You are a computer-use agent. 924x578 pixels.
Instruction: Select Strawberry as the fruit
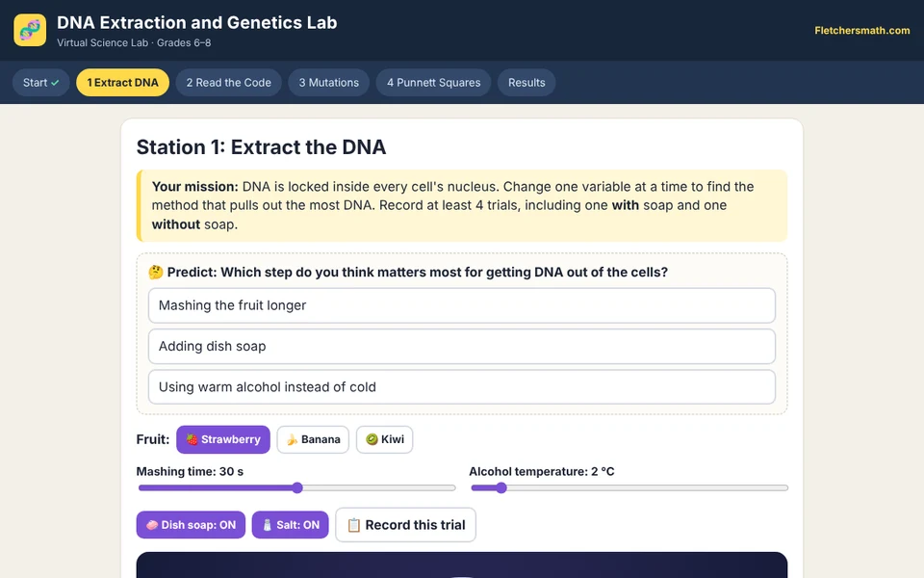(223, 439)
